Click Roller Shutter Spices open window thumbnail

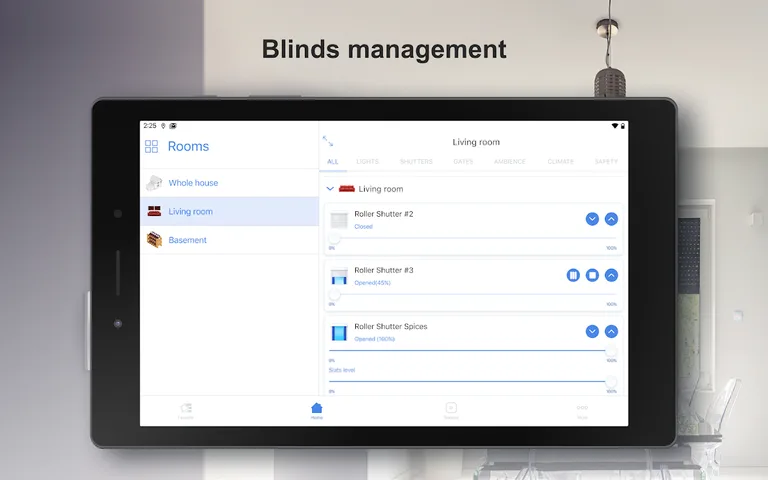[x=339, y=333]
